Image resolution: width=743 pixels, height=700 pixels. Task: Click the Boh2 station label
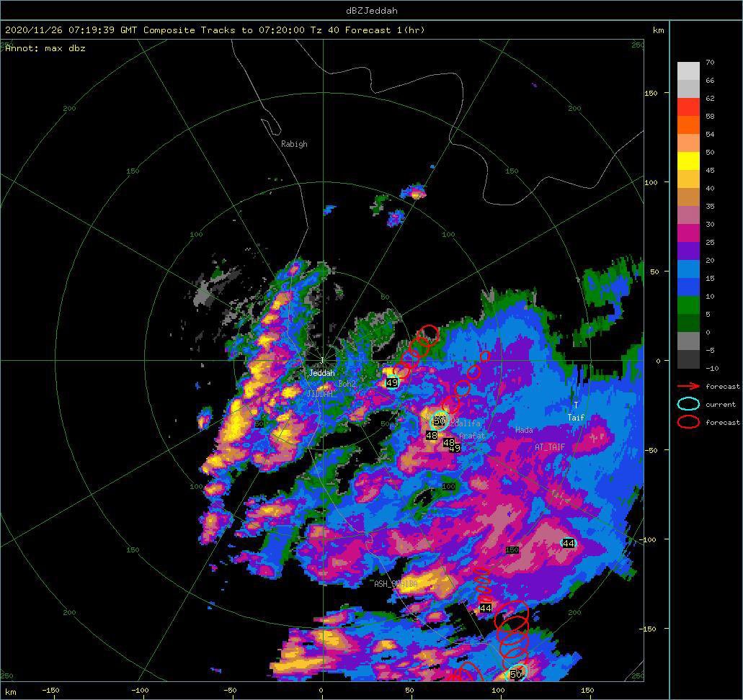click(x=347, y=384)
